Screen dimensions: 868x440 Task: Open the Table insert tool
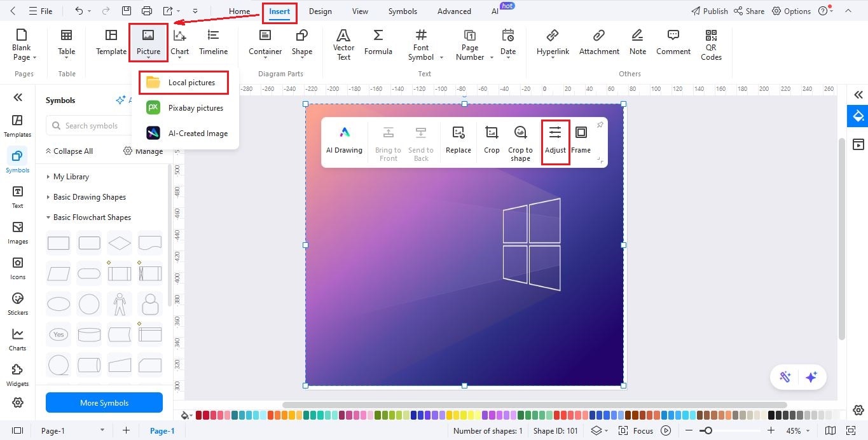pyautogui.click(x=66, y=45)
